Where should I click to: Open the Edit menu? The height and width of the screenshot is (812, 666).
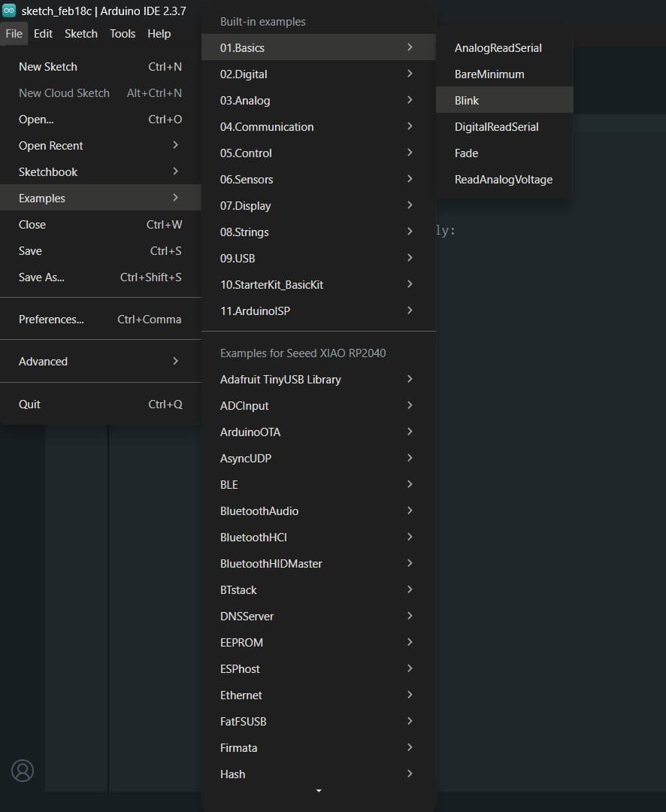(x=44, y=34)
